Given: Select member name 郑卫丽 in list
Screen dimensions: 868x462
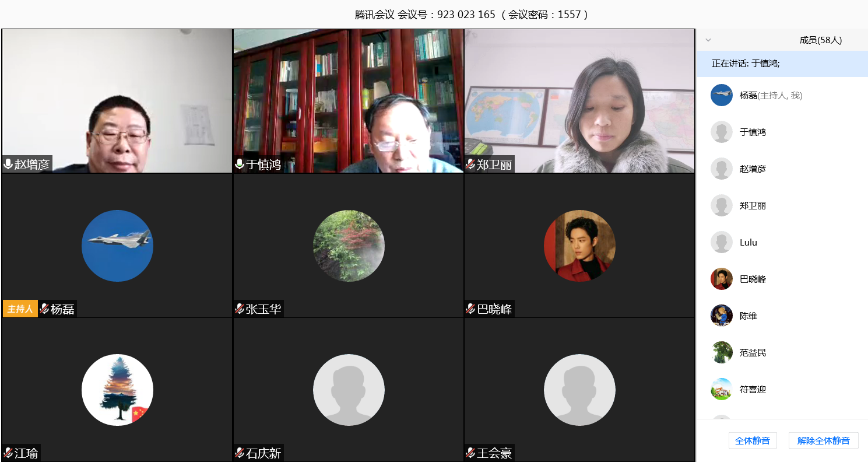Looking at the screenshot, I should coord(753,206).
